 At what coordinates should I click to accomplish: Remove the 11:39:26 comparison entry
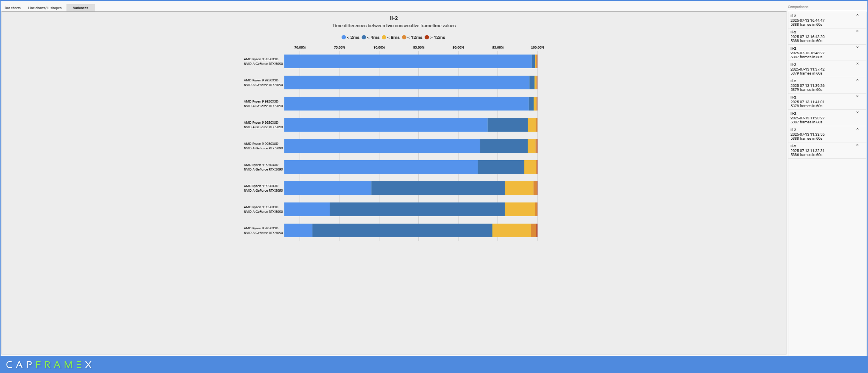click(857, 80)
